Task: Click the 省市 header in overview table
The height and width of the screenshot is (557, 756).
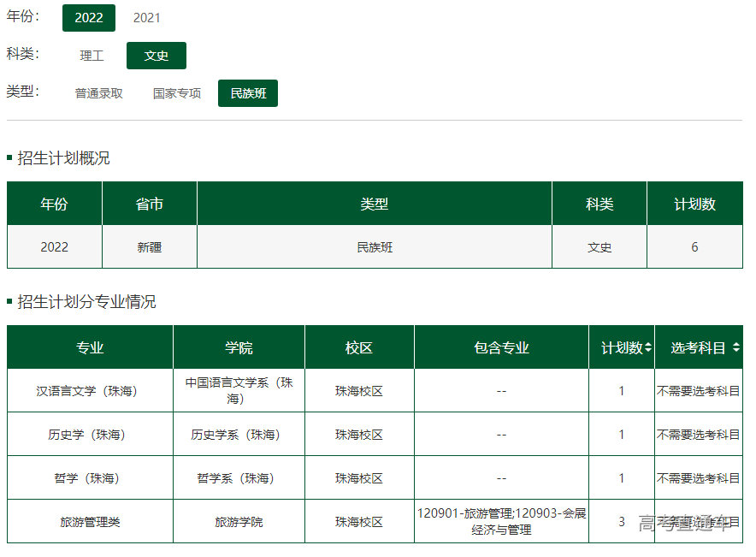Action: 149,204
